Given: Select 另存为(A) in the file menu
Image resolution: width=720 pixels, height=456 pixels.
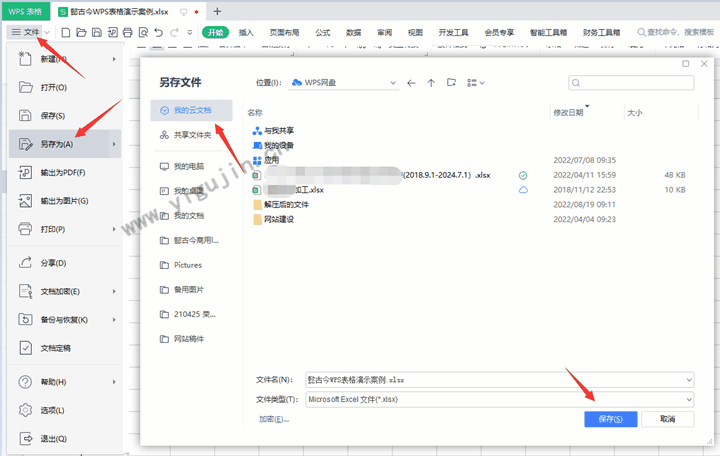Looking at the screenshot, I should tap(65, 144).
